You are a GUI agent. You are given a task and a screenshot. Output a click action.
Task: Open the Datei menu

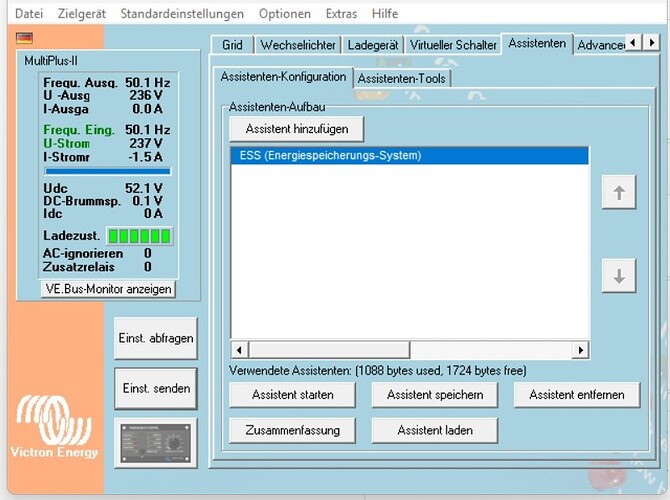point(29,14)
